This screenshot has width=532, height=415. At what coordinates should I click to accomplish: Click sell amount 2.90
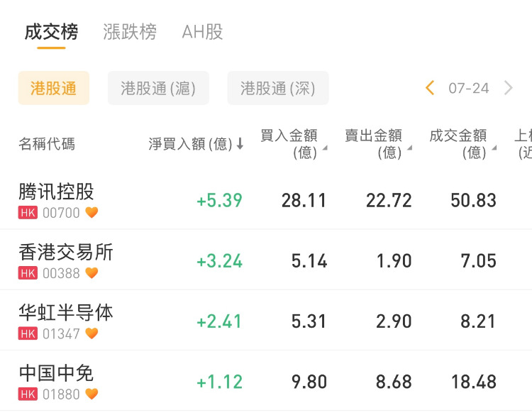coord(394,321)
